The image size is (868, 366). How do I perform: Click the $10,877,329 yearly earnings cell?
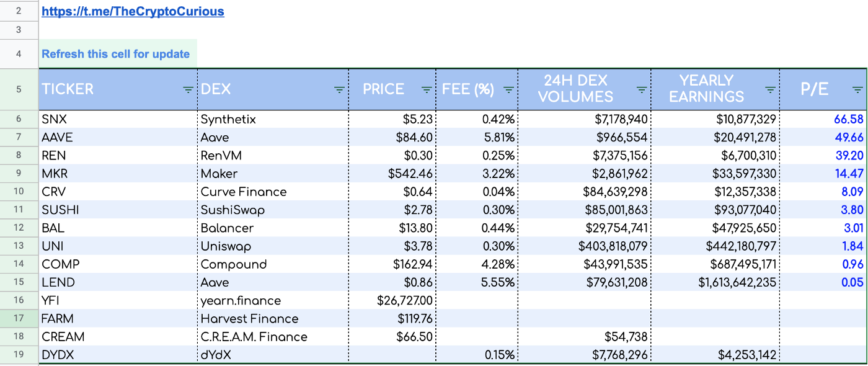tap(715, 119)
